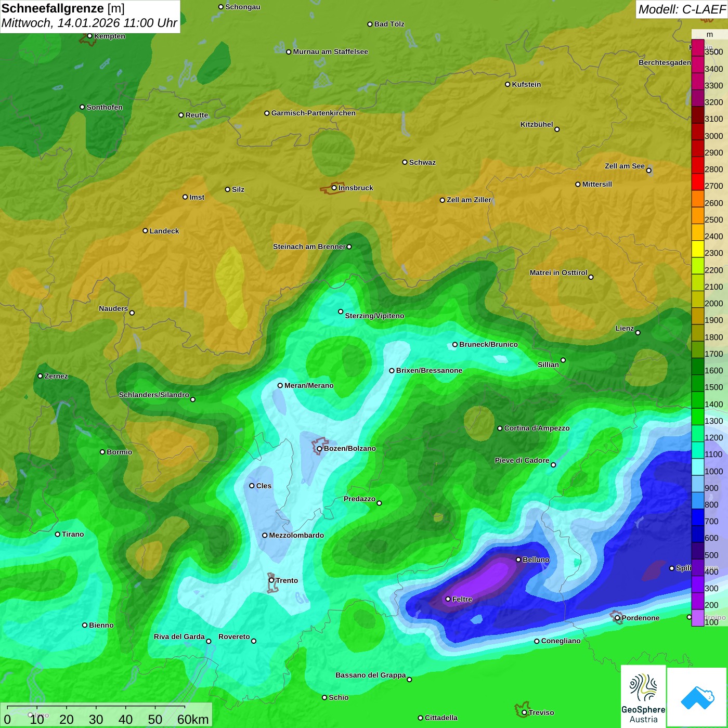728x728 pixels.
Task: Click the Kitzbühel location marker
Action: (557, 129)
